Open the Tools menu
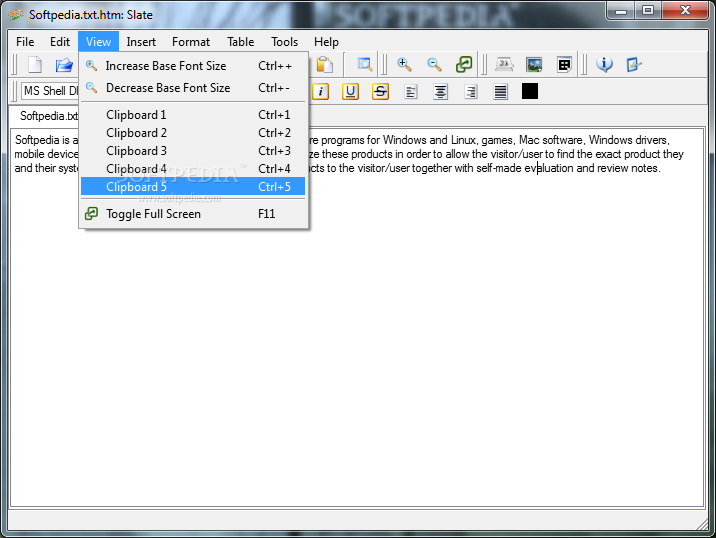This screenshot has width=716, height=538. point(284,42)
